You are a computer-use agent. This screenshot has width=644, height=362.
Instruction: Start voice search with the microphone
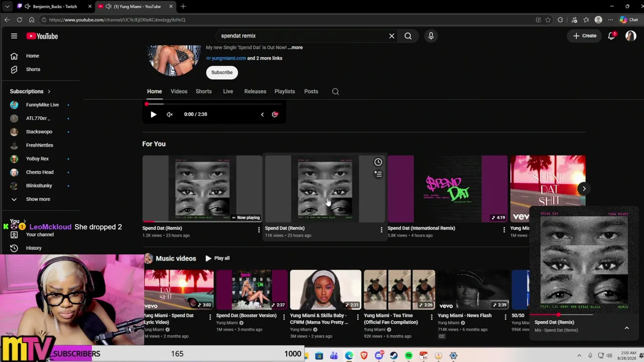pos(431,36)
